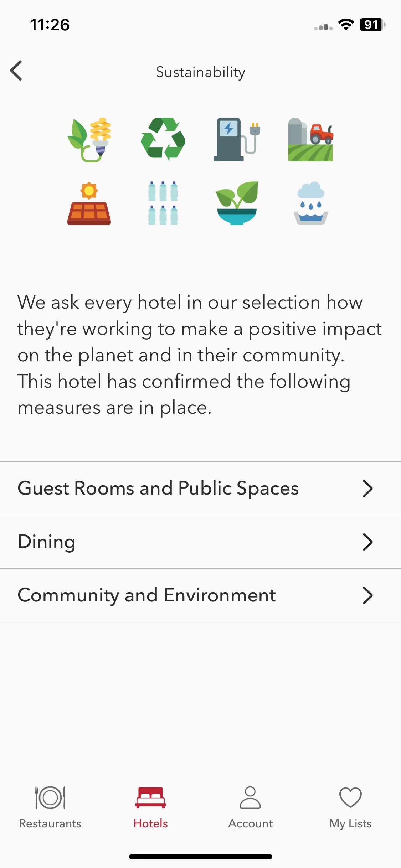Expand the Dining section chevron

click(367, 542)
